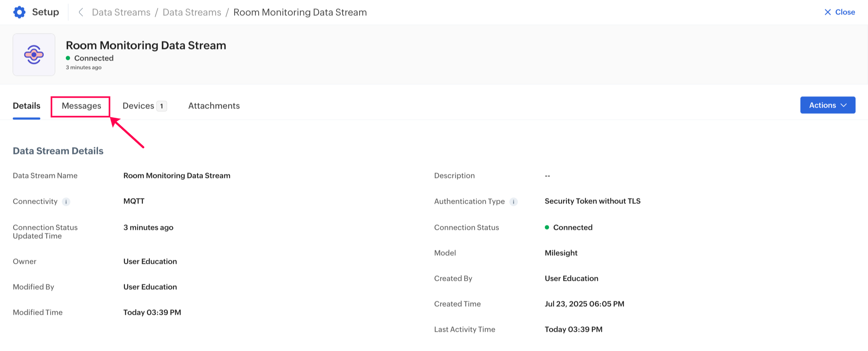Click the Devices count badge

click(162, 106)
